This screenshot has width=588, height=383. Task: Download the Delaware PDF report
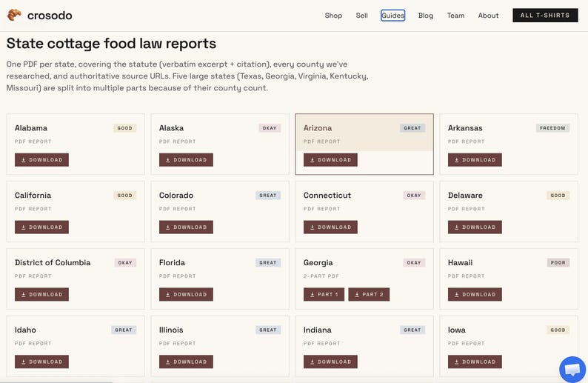click(475, 227)
